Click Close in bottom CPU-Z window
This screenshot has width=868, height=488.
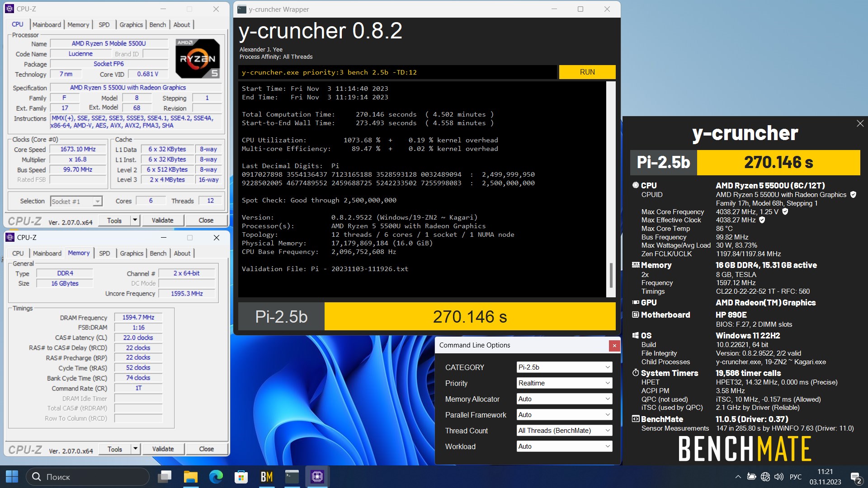[207, 449]
